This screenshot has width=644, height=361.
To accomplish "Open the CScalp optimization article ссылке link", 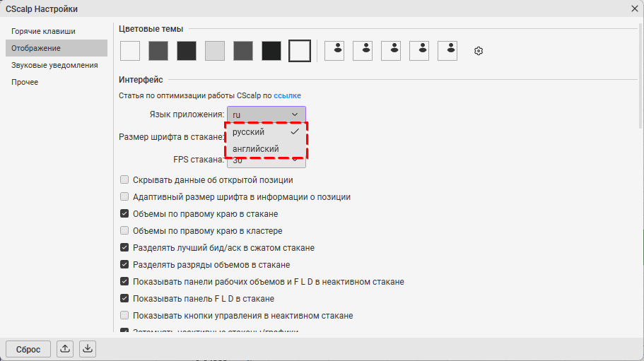I will [287, 95].
